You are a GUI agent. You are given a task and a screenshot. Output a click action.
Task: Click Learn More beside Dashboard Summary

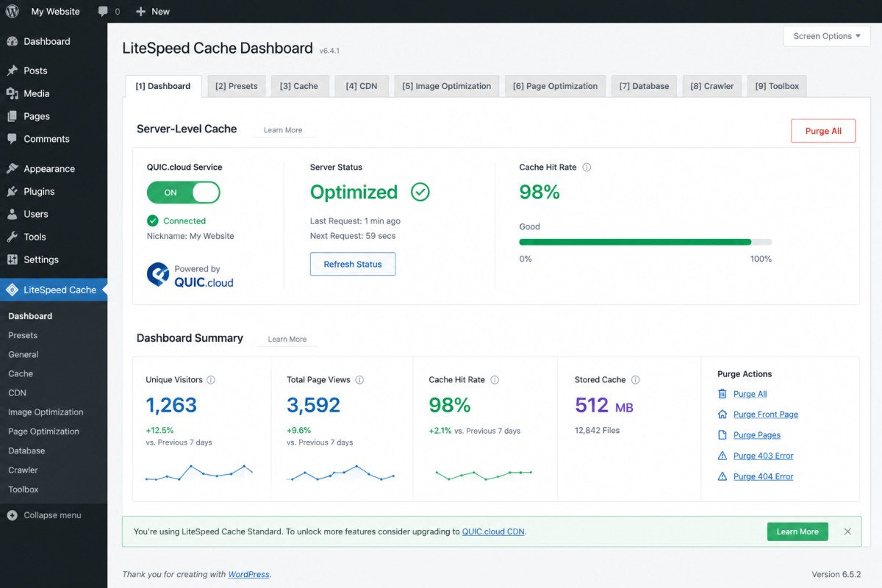coord(287,340)
